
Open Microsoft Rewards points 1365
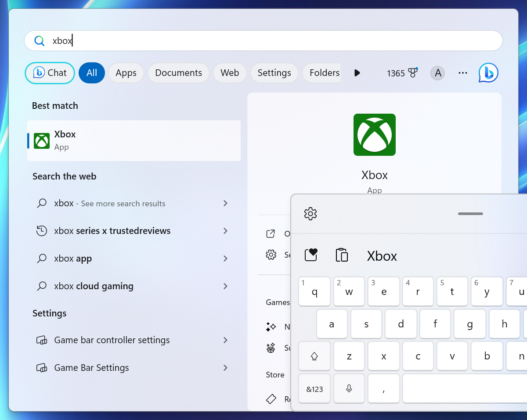pos(402,73)
